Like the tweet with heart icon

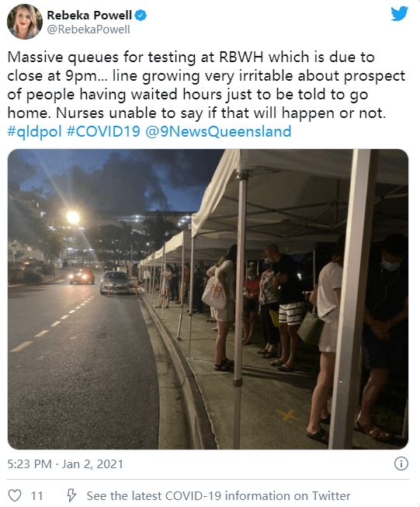click(15, 495)
